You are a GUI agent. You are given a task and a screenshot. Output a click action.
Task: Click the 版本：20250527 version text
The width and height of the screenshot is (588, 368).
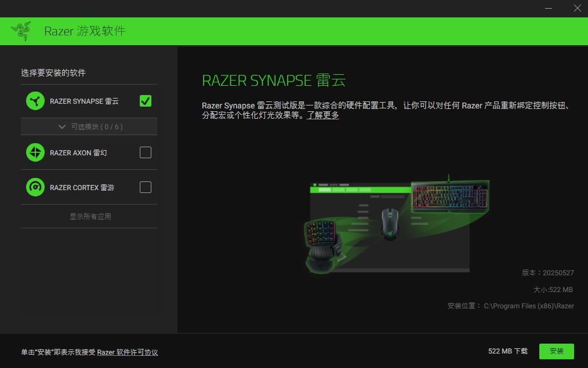[548, 273]
